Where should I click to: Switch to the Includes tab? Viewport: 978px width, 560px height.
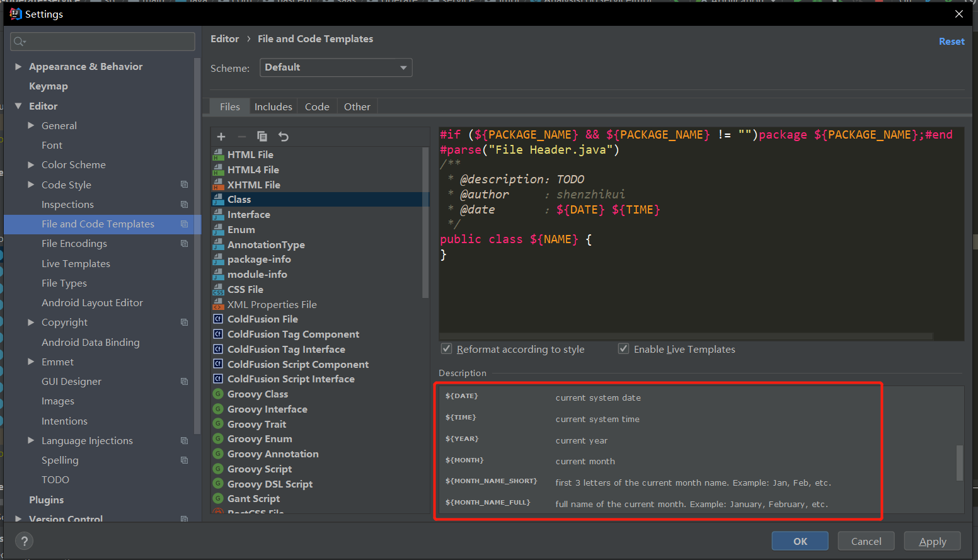(273, 106)
